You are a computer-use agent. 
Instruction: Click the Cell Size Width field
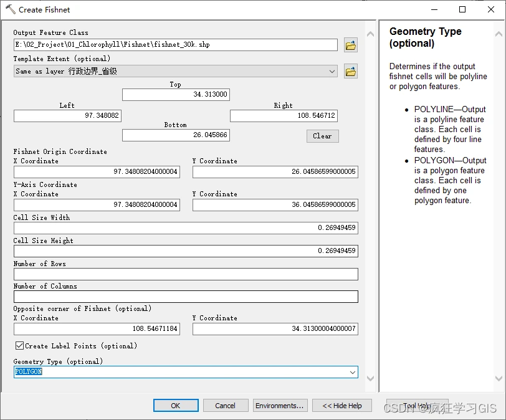(x=186, y=228)
